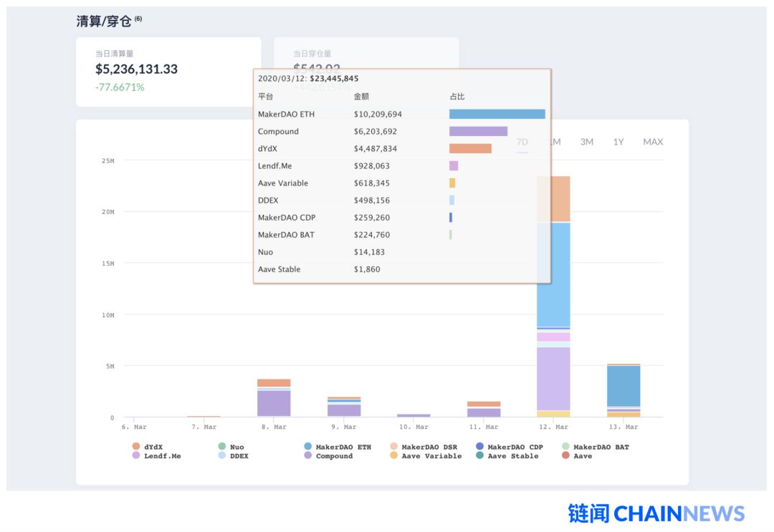Image resolution: width=774 pixels, height=532 pixels.
Task: Click the footnote marker beside 清算/穿仓 heading
Action: (138, 19)
